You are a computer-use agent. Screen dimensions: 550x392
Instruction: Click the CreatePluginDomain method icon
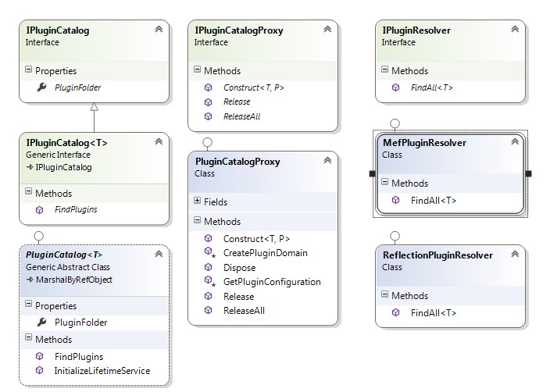209,252
